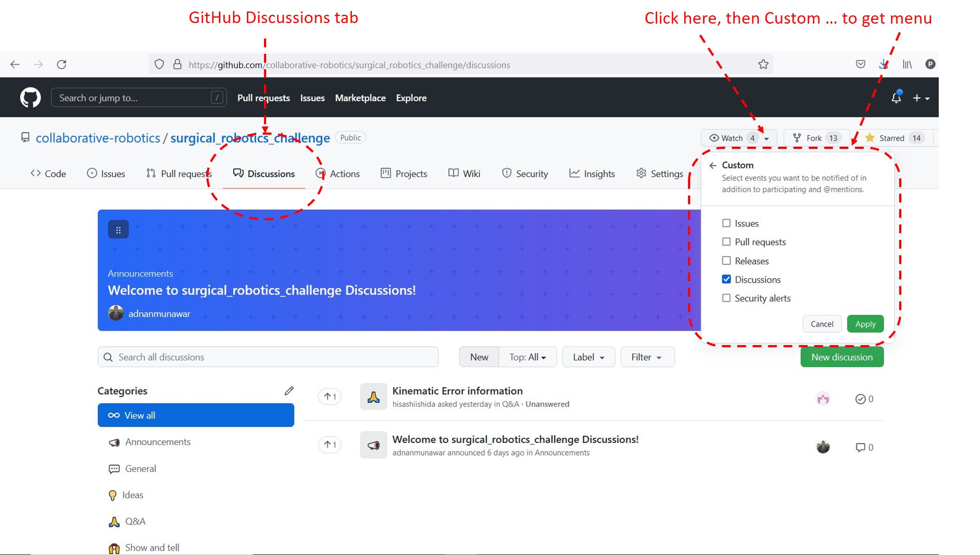
Task: Click Pull requests in the top navigation
Action: coord(263,98)
